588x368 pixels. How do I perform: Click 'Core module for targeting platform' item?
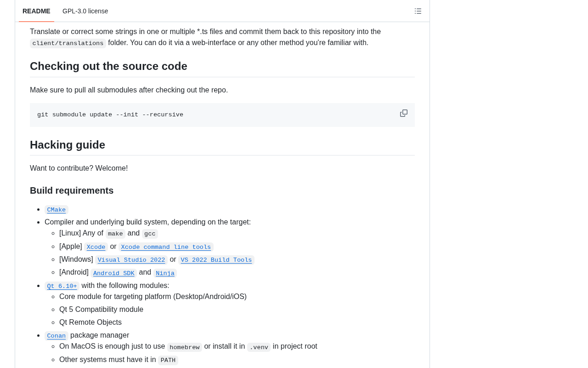click(x=153, y=297)
